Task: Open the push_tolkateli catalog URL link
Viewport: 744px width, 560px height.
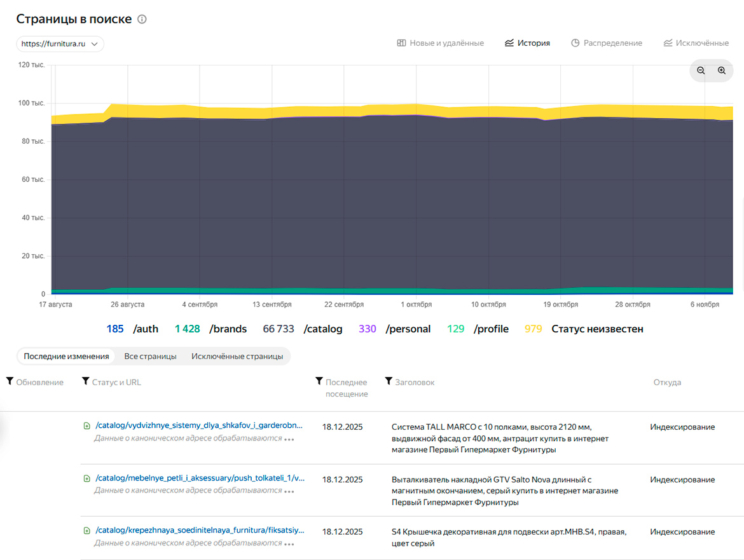Action: click(x=200, y=478)
